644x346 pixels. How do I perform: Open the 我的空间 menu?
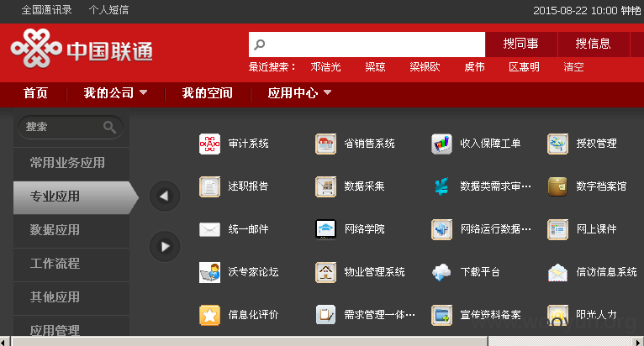click(208, 93)
